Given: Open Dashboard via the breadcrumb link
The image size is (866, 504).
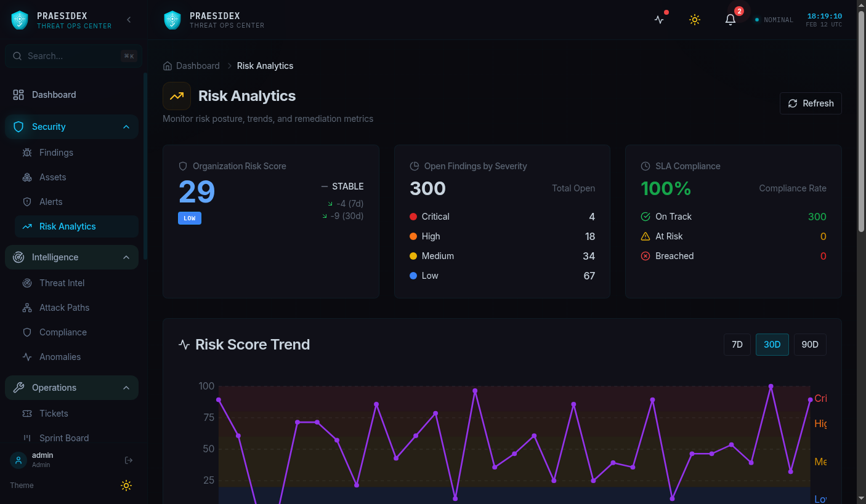Looking at the screenshot, I should [197, 65].
